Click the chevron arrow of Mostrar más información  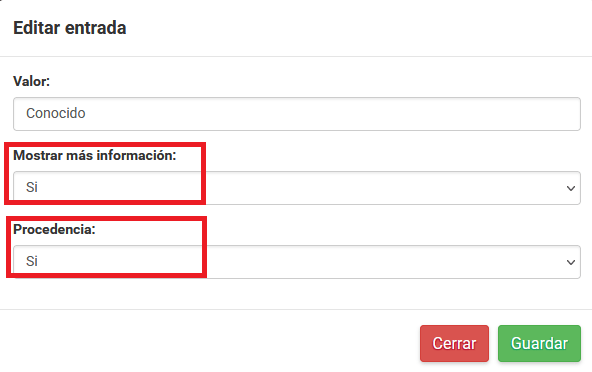570,188
